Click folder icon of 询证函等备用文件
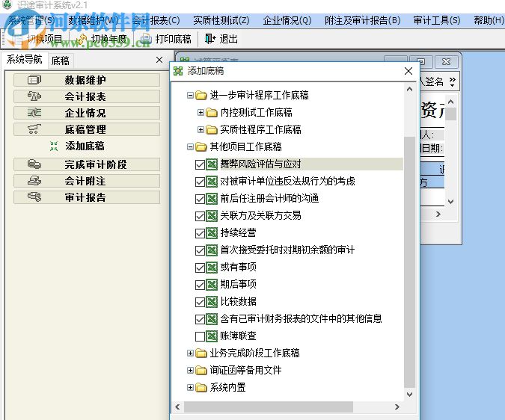Screen dimensions: 505x420 (x=201, y=371)
